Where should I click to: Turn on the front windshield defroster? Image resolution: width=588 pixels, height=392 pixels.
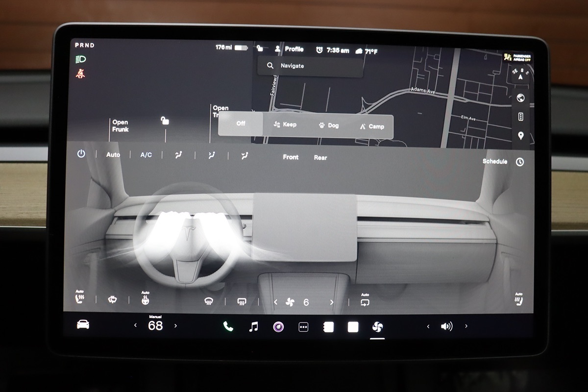pyautogui.click(x=208, y=302)
